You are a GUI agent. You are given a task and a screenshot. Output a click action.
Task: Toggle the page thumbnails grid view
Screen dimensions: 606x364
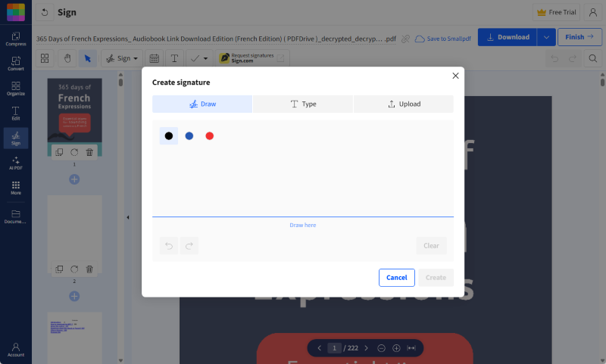point(45,58)
